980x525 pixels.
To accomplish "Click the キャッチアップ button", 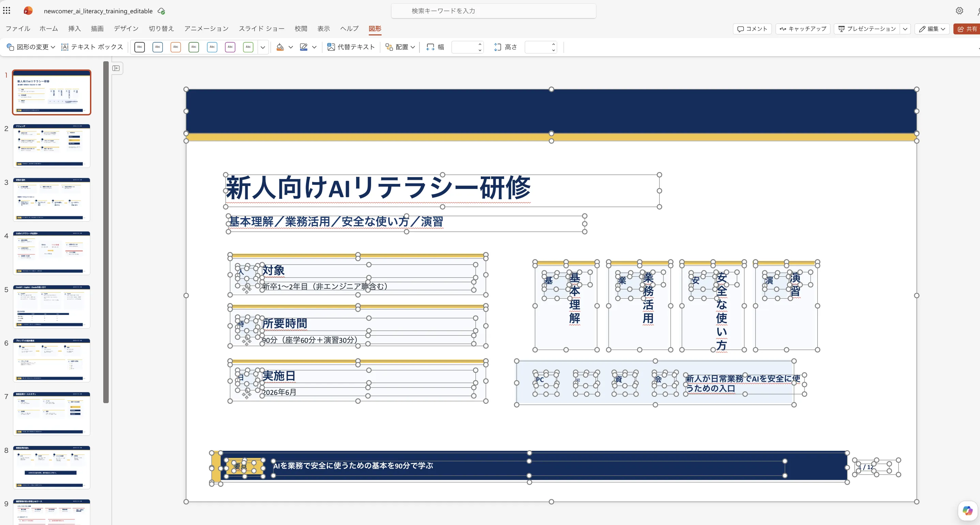I will click(803, 29).
